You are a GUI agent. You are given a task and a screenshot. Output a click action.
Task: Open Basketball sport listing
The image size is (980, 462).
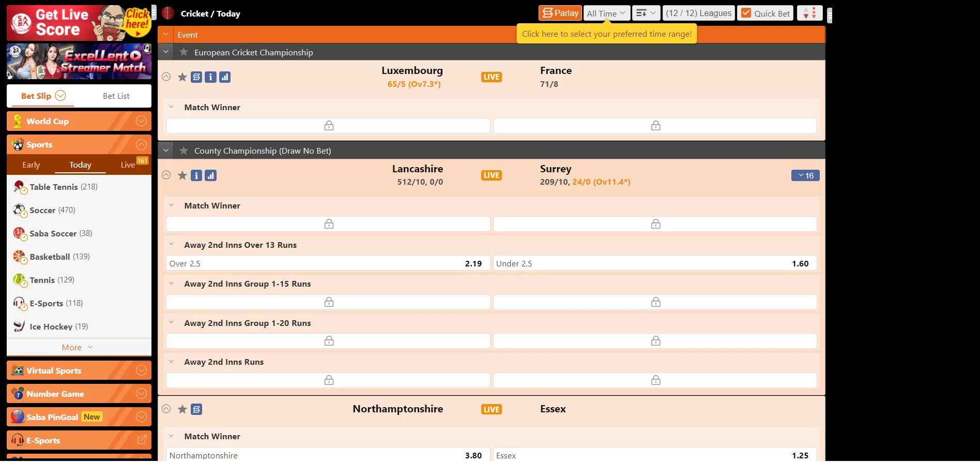pos(79,257)
